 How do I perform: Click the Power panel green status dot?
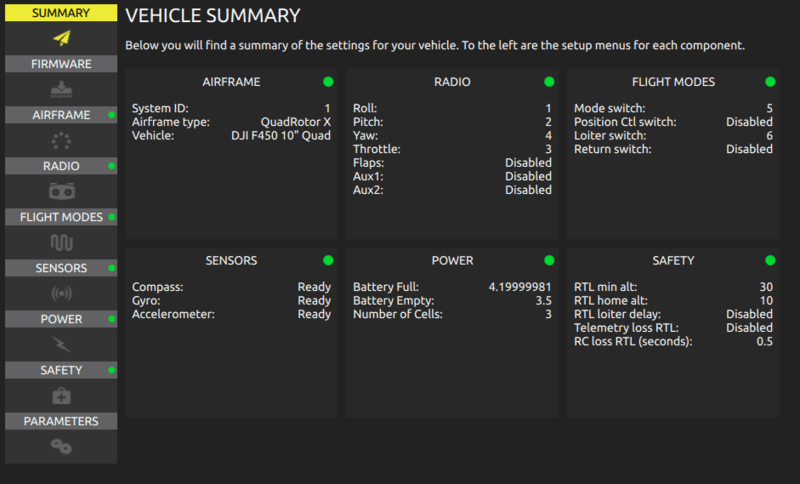click(x=549, y=261)
